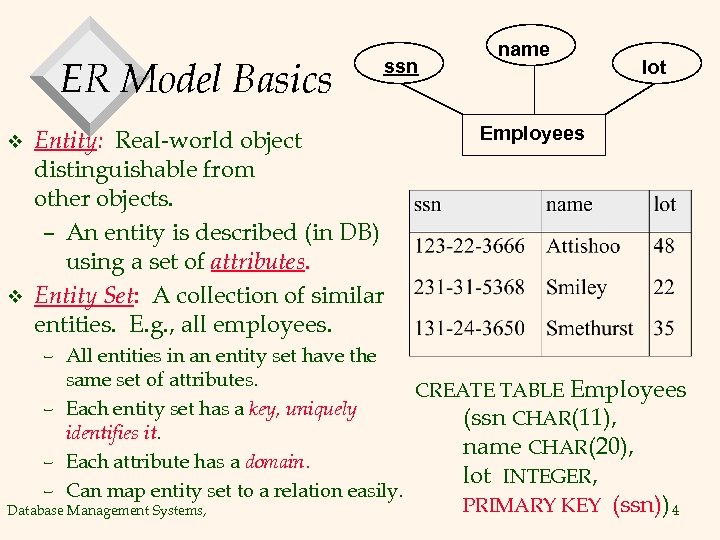Click the underlined 'Entity Set' term
The height and width of the screenshot is (540, 720).
(84, 295)
